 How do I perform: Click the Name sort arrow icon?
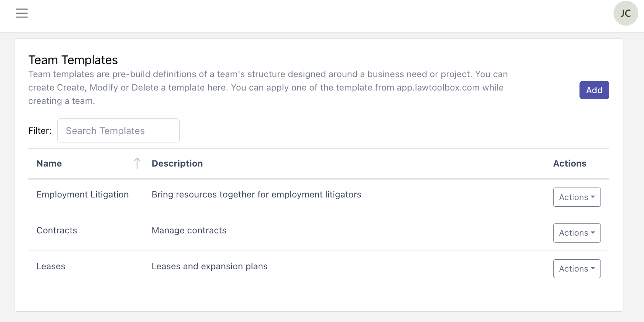pos(137,163)
